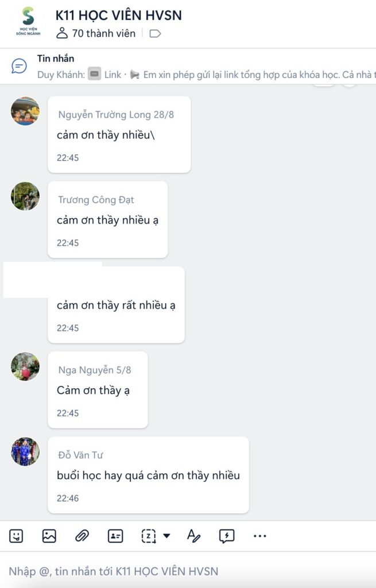Click the send image icon
This screenshot has height=588, width=376.
pyautogui.click(x=49, y=536)
